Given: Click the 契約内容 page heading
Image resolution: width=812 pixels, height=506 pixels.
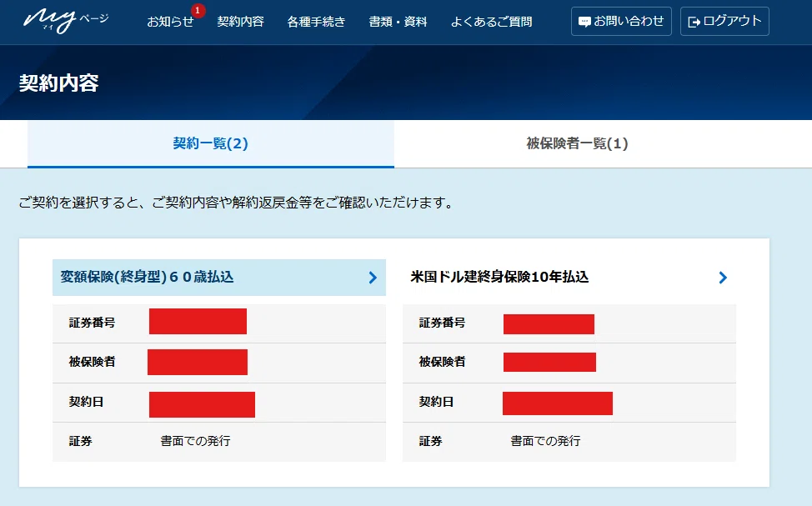Looking at the screenshot, I should [59, 83].
